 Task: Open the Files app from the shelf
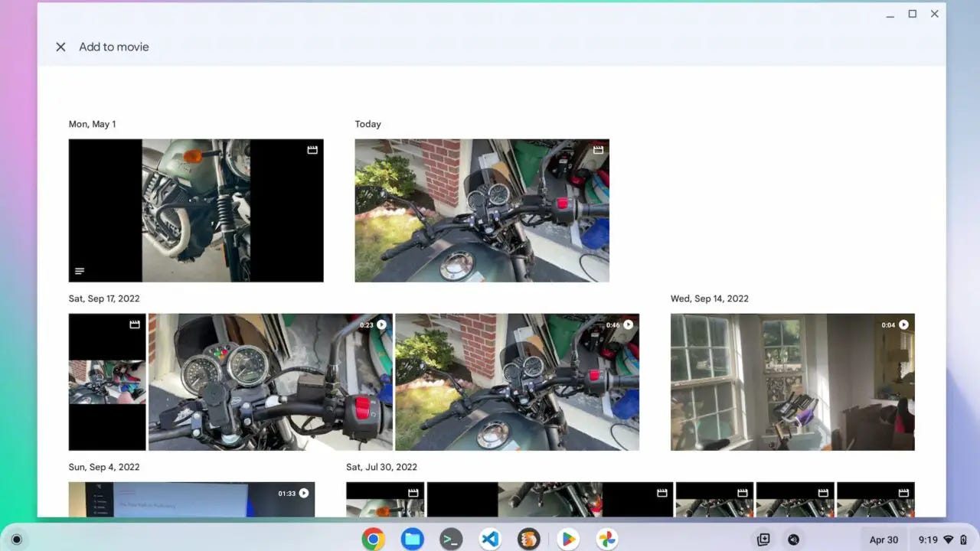click(x=412, y=540)
